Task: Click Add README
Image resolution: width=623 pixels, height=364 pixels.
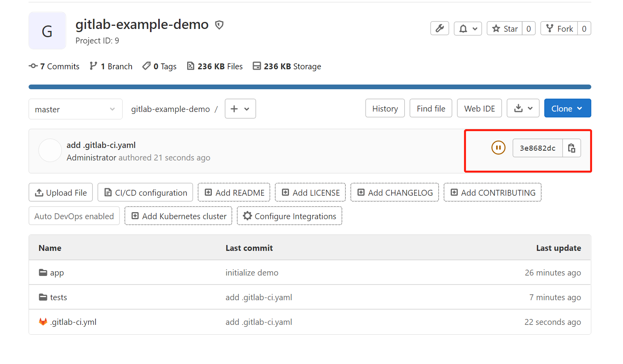Action: tap(234, 193)
